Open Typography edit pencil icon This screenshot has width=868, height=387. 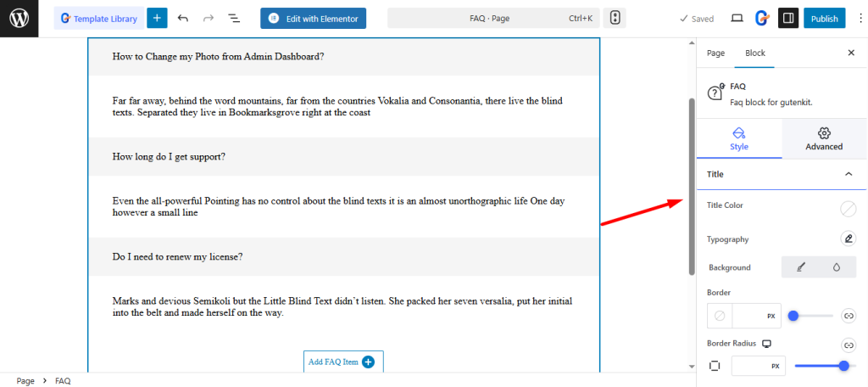(x=848, y=239)
